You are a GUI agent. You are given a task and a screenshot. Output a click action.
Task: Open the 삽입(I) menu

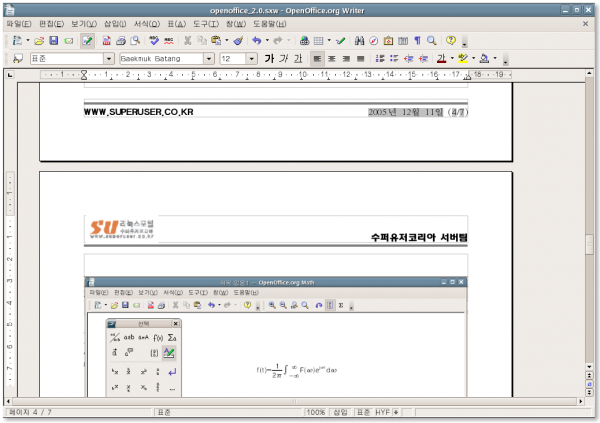[x=115, y=24]
